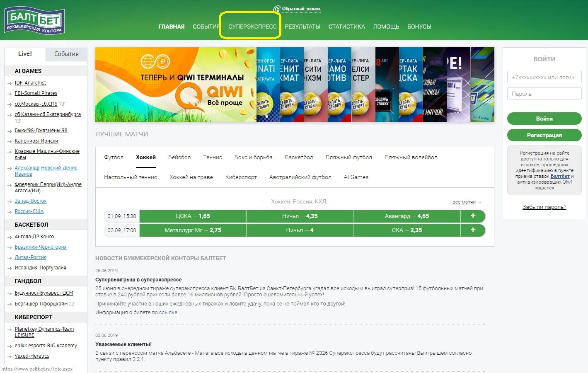Open the Балтбет link in registration note
This screenshot has width=588, height=373.
tap(560, 176)
